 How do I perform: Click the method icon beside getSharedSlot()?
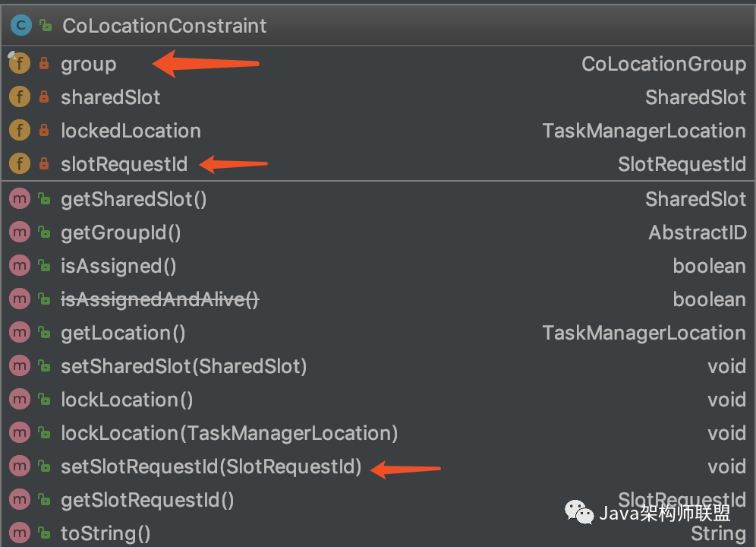20,199
